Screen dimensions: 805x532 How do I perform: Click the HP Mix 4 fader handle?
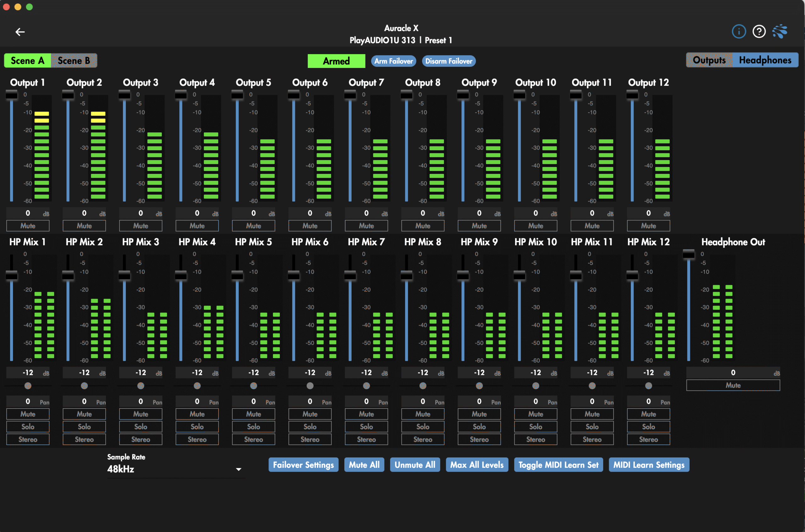(x=181, y=275)
